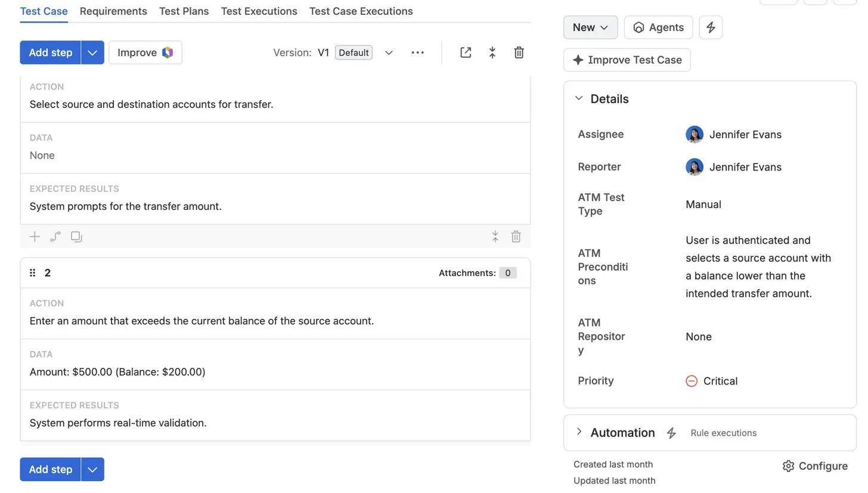
Task: Expand the Automation section
Action: pos(579,432)
